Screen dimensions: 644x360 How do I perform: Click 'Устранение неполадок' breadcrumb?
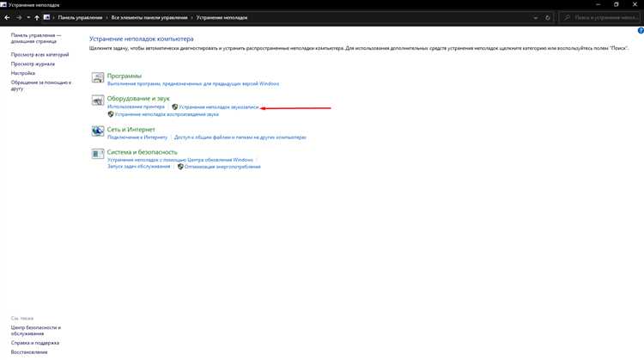click(x=222, y=18)
